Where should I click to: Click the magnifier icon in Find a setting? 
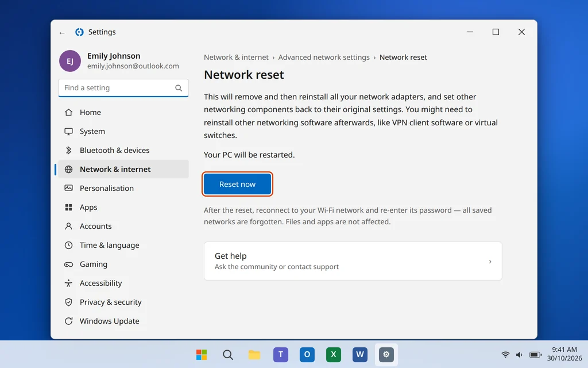(179, 88)
